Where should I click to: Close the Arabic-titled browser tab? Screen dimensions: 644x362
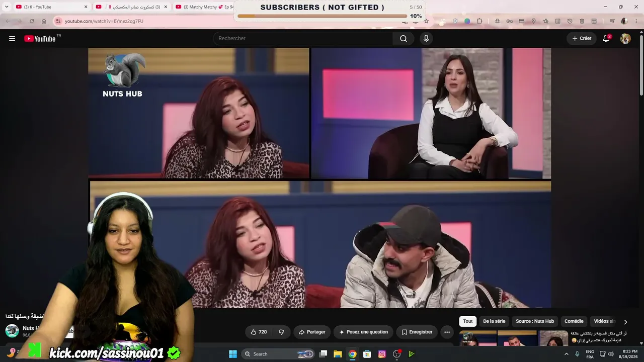click(166, 7)
